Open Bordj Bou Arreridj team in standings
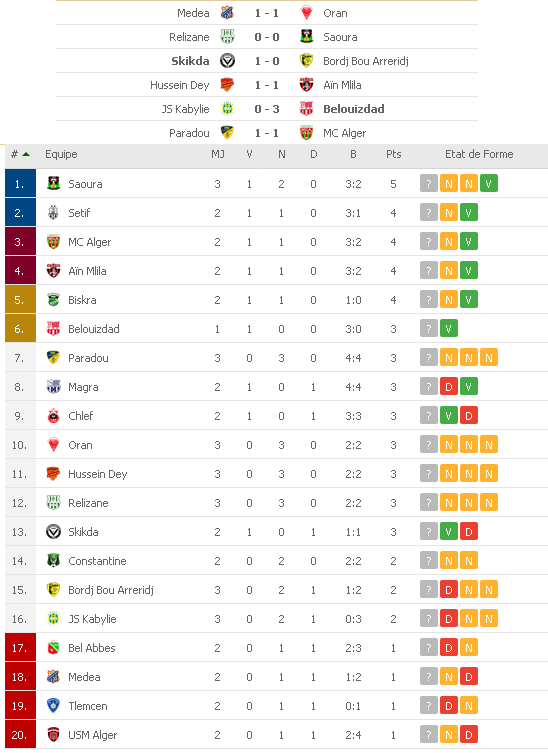The height and width of the screenshot is (753, 548). tap(110, 590)
